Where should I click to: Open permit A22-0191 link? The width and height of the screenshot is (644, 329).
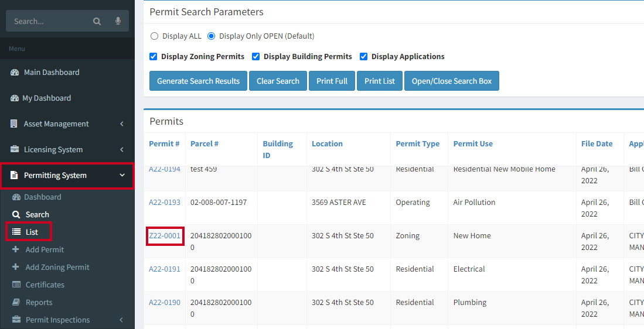[x=165, y=269]
